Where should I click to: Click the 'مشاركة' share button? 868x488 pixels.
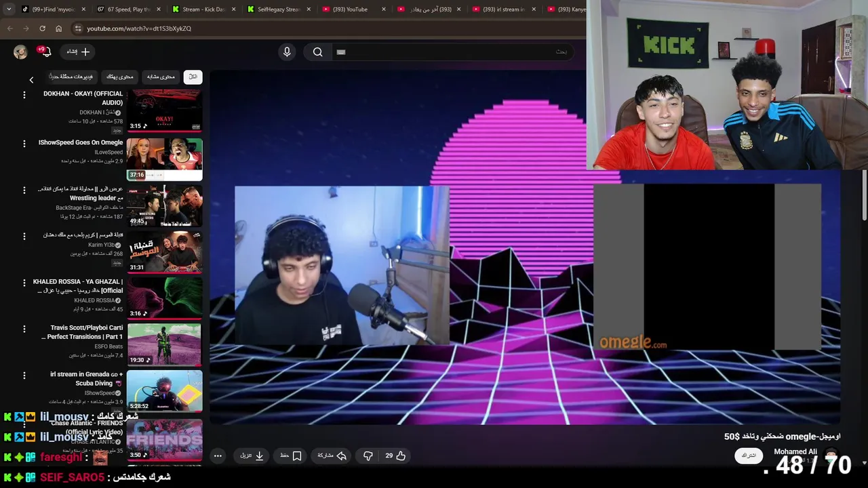click(332, 455)
